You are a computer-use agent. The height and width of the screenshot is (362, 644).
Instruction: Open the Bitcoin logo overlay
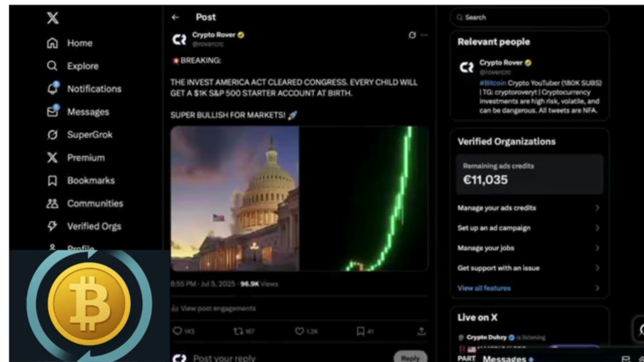[x=90, y=303]
